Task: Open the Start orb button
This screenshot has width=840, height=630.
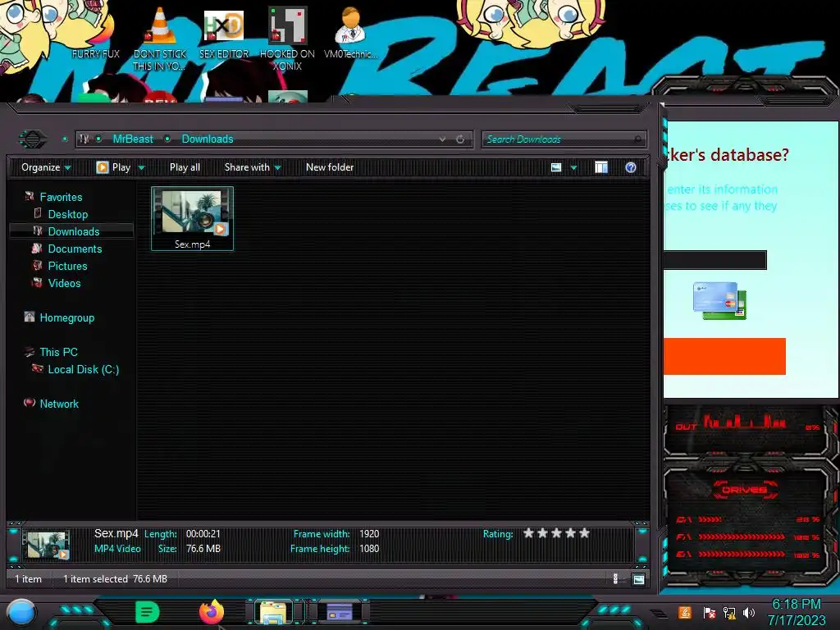Action: pos(21,612)
